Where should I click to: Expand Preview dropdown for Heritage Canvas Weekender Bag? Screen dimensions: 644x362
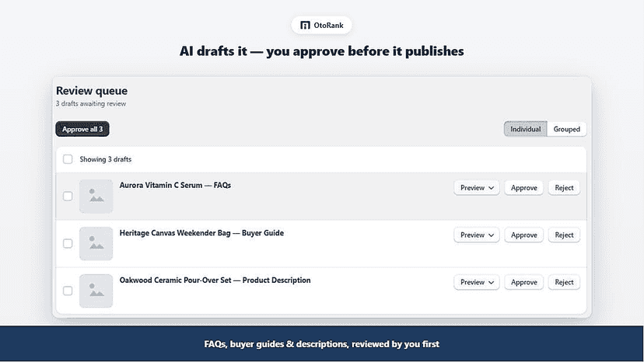477,235
